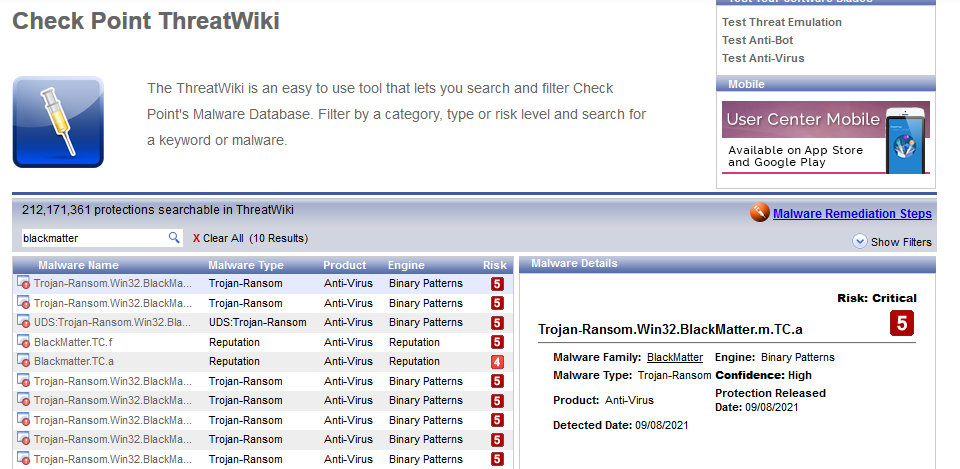Click the large risk 5 badge in Malware Details
Viewport: 960px width, 469px height.
point(902,323)
